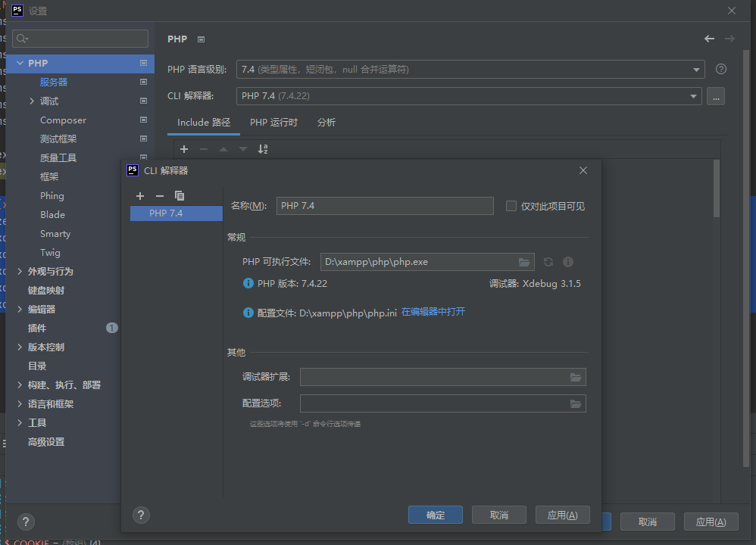Open 键盘映射 settings page
Image resolution: width=756 pixels, height=545 pixels.
coord(45,291)
